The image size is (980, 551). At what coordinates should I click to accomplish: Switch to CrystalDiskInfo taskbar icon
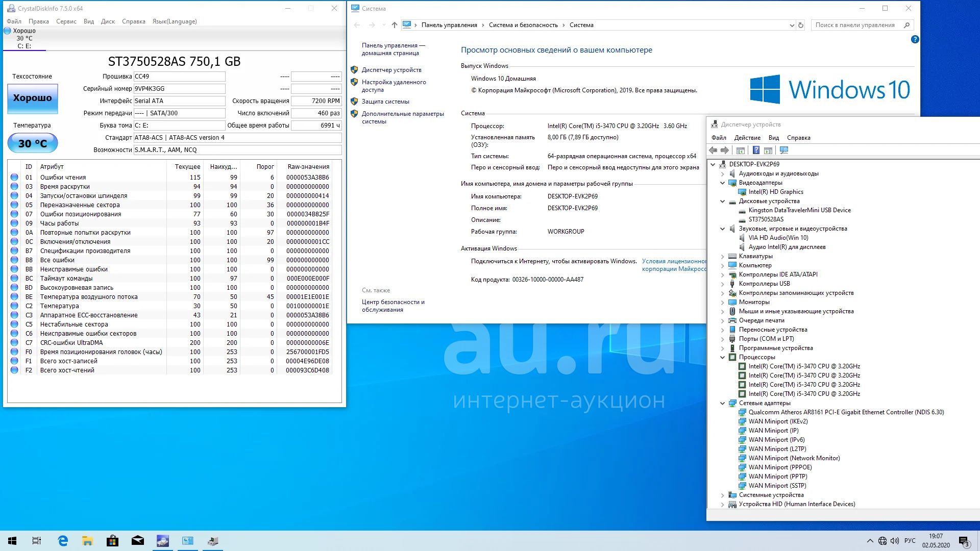pos(163,541)
